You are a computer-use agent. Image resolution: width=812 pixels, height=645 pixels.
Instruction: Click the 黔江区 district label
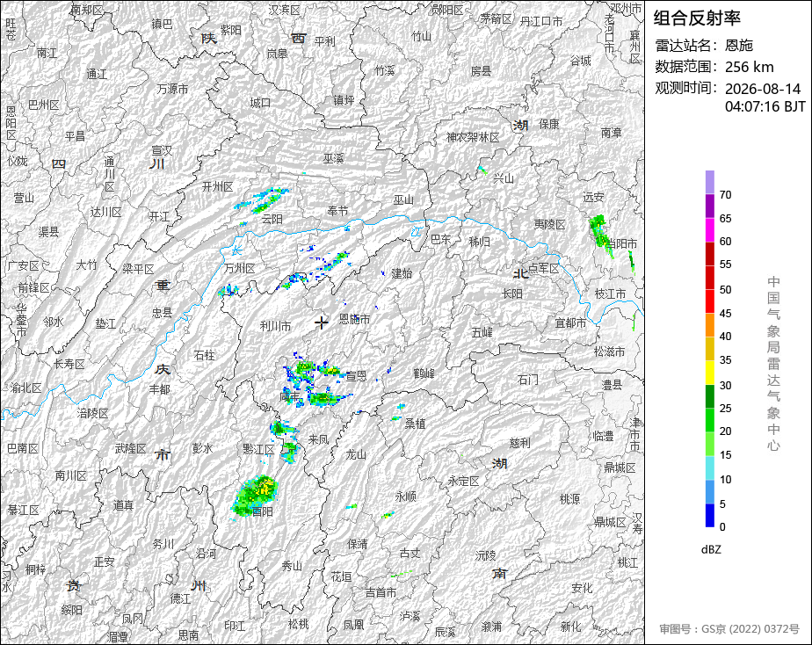(258, 449)
